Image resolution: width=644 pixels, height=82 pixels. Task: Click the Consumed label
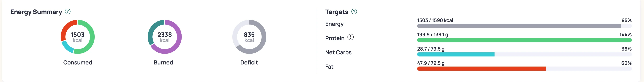pyautogui.click(x=78, y=62)
